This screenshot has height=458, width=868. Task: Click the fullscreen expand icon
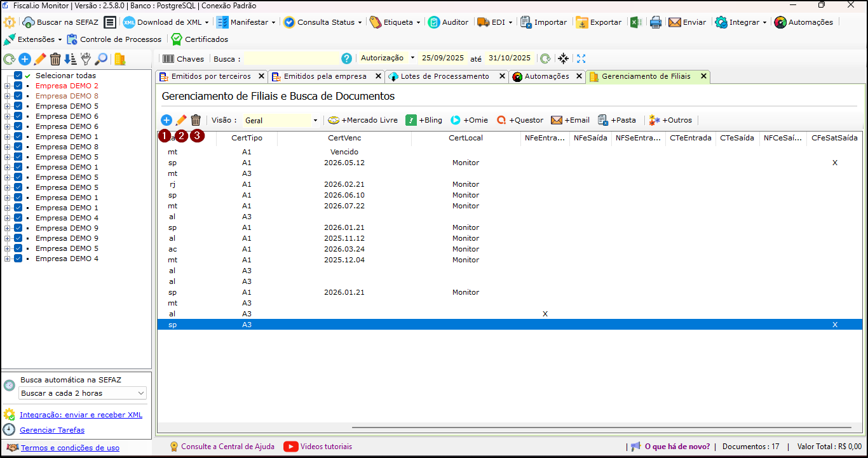[581, 58]
